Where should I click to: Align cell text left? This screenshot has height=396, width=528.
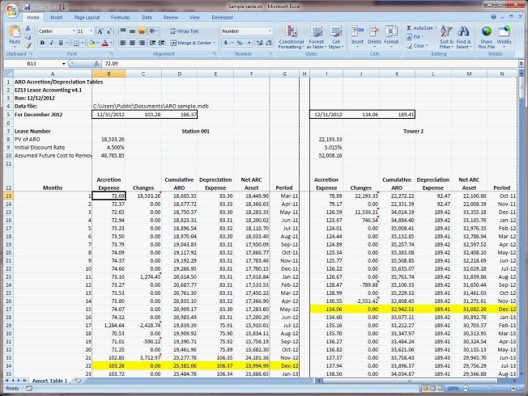(123, 43)
